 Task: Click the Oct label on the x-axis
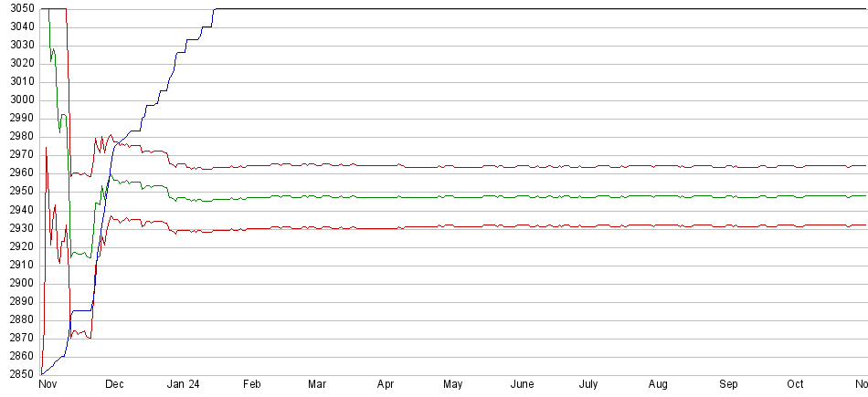pyautogui.click(x=796, y=385)
